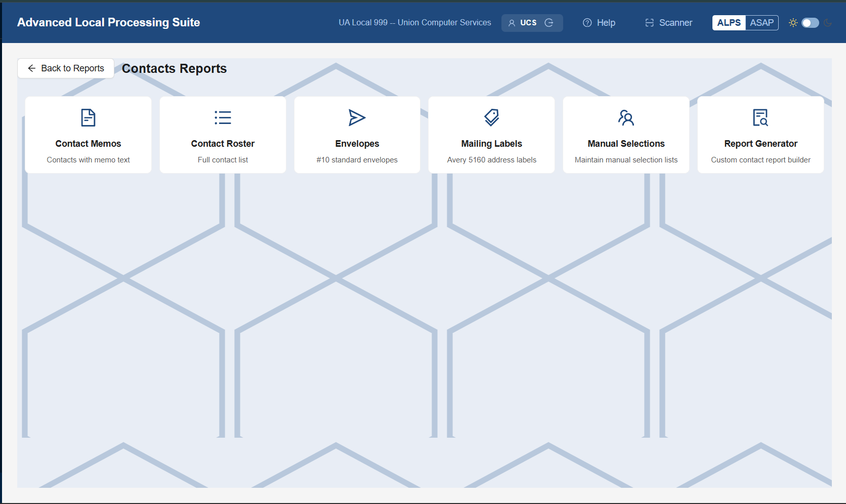Screen dimensions: 846x504
Task: Switch to the ASAP mode
Action: [762, 23]
